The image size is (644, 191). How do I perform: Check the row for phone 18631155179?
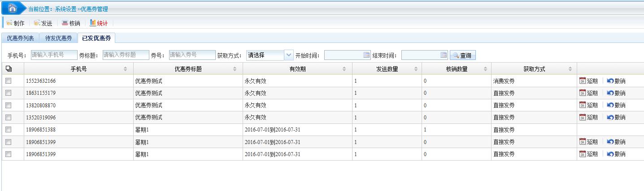8,93
